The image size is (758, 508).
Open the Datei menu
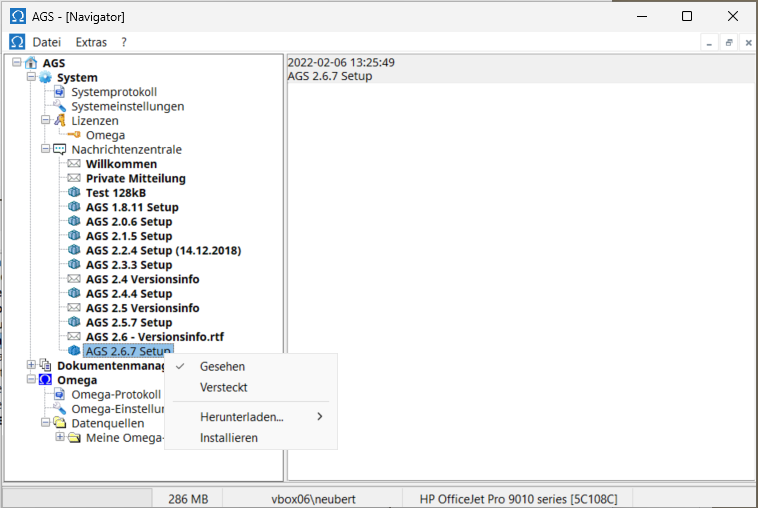pyautogui.click(x=47, y=42)
